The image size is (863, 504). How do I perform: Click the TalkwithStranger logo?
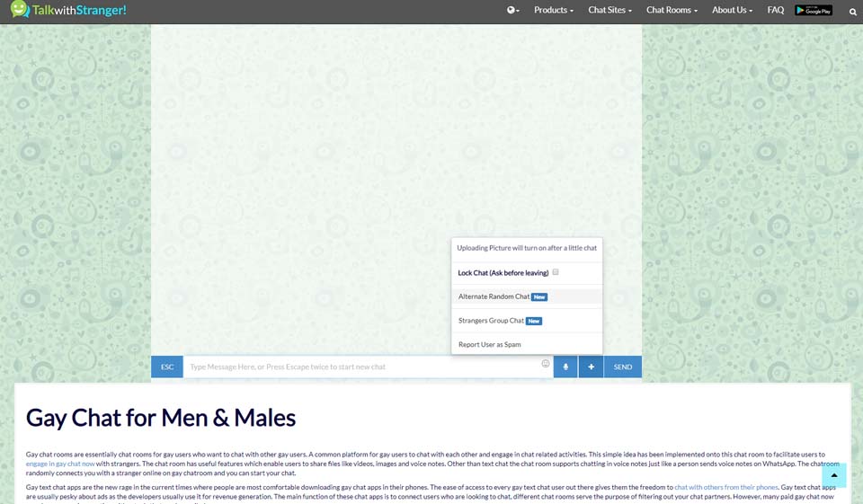(x=68, y=10)
